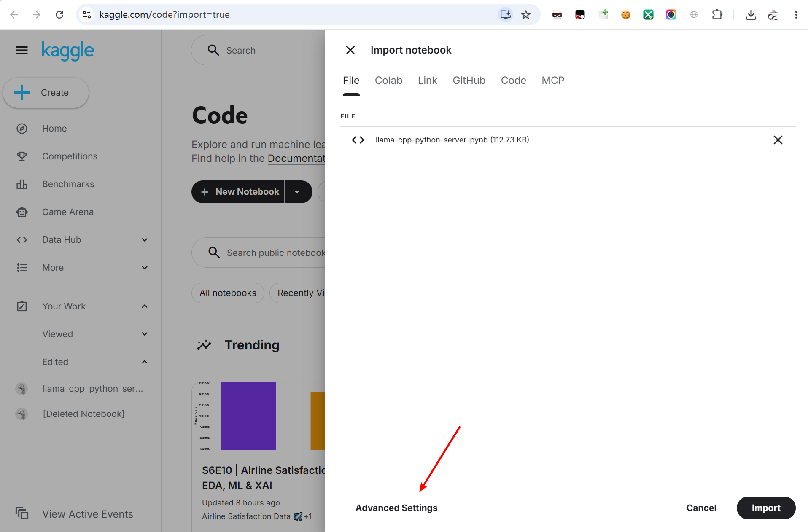The height and width of the screenshot is (532, 808).
Task: Open browser Downloads icon
Action: coord(751,15)
